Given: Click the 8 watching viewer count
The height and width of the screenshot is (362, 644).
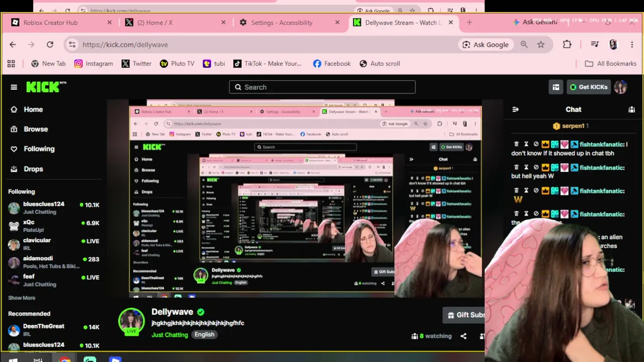Looking at the screenshot, I should click(x=432, y=336).
